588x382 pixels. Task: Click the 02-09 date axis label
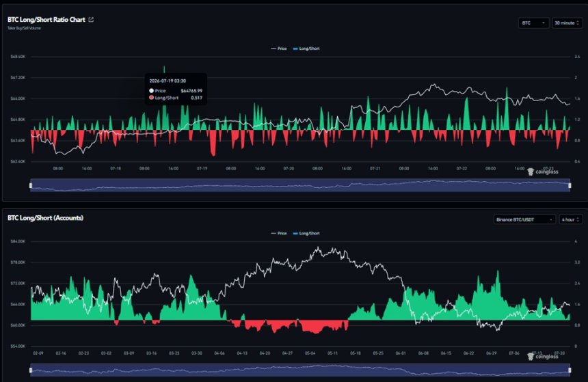(x=38, y=353)
